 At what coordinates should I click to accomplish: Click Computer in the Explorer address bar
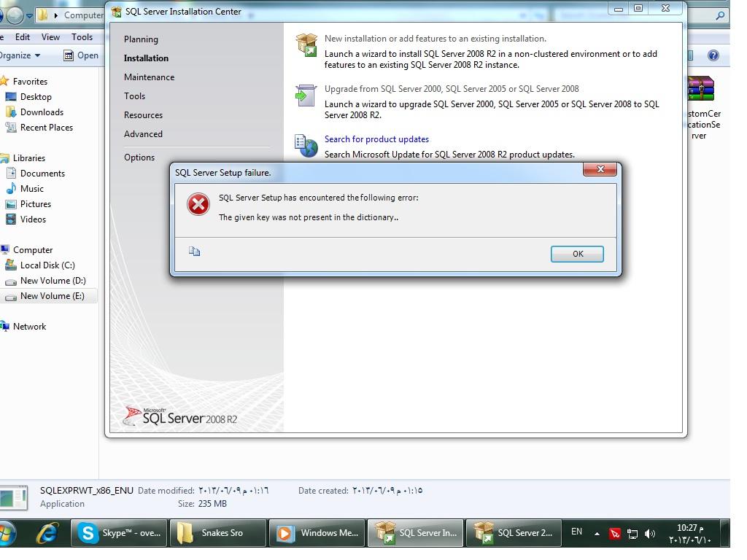[84, 15]
